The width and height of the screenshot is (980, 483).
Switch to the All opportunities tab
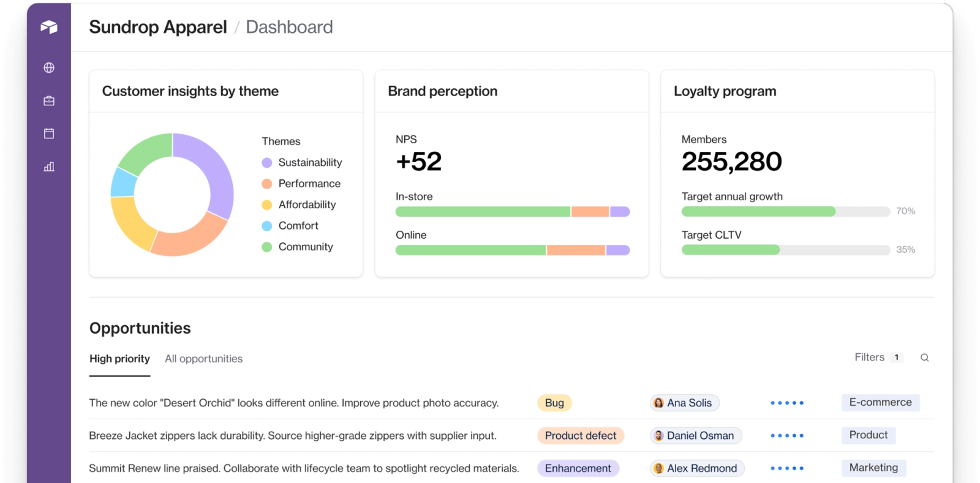[203, 359]
